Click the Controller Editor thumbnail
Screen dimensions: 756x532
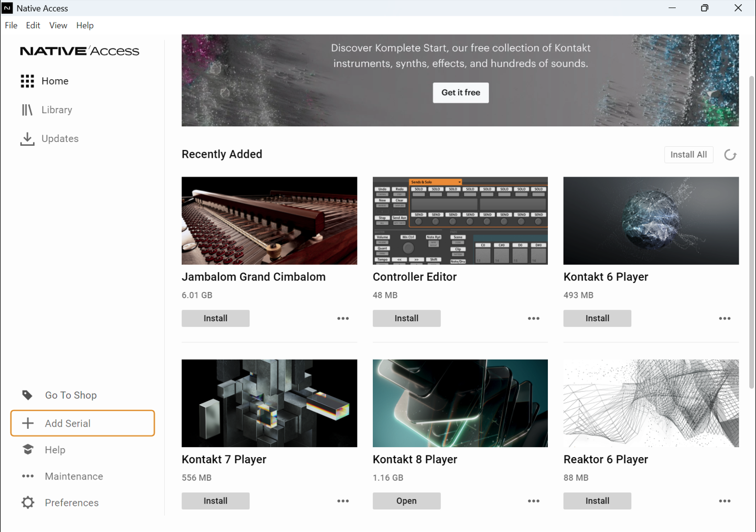(460, 221)
